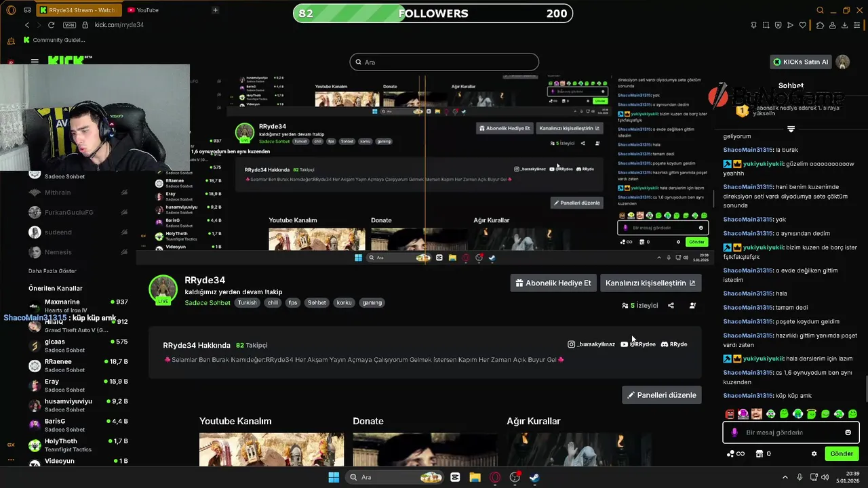The image size is (868, 488).
Task: Open the GX Corner gamepad icon
Action: pos(27,10)
